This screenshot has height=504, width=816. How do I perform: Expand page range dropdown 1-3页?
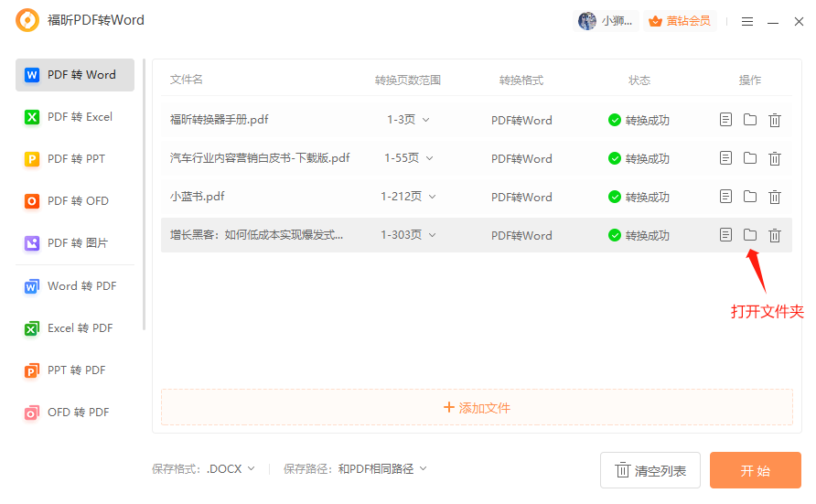[x=408, y=120]
